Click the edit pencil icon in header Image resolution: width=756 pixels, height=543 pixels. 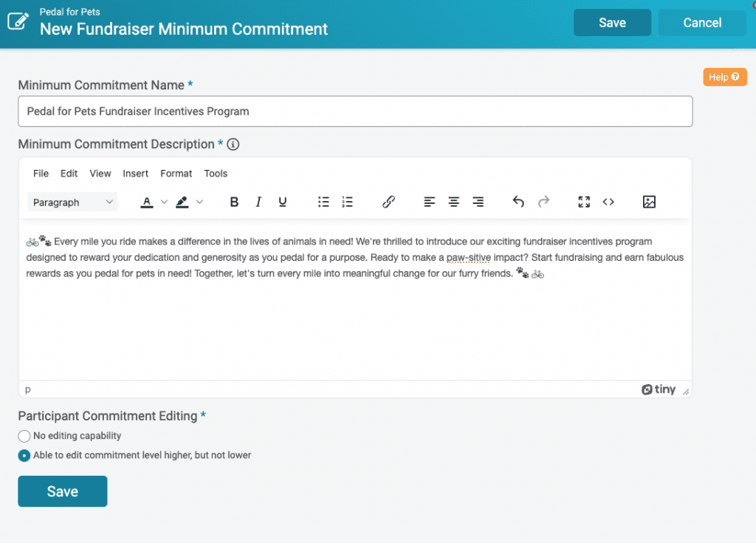click(18, 21)
